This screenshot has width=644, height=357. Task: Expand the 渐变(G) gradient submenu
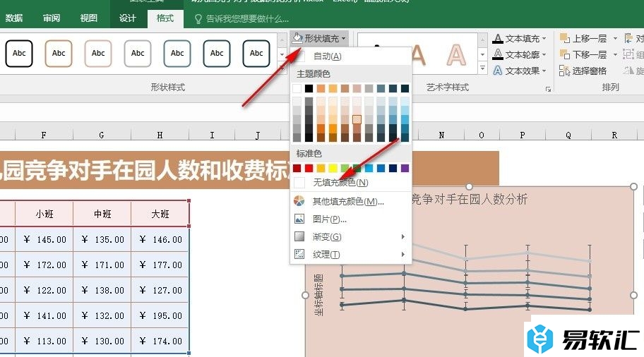(x=350, y=237)
